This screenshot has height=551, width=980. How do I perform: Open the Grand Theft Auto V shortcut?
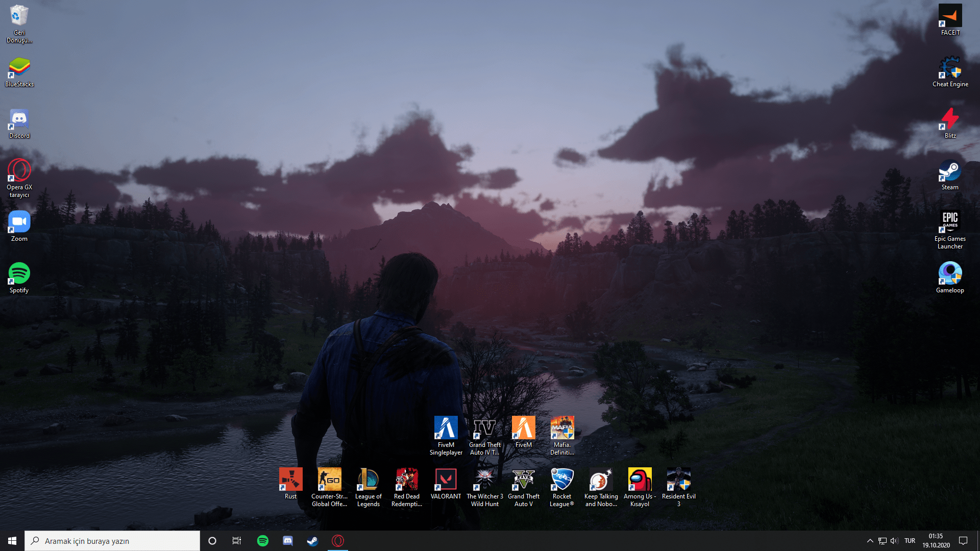[x=523, y=481]
